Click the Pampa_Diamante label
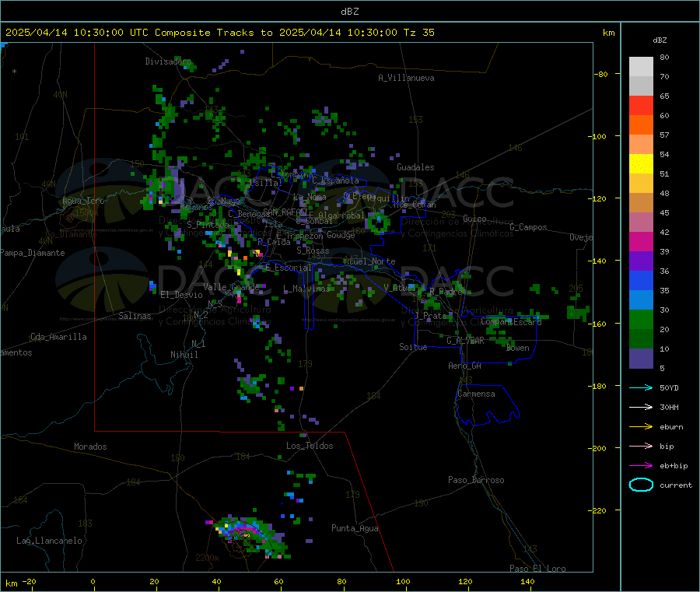 pyautogui.click(x=33, y=253)
